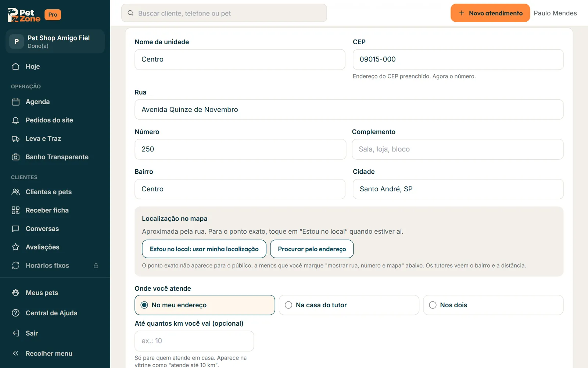The height and width of the screenshot is (368, 588).
Task: Click the double chevron Recolher menu icon
Action: 15,354
